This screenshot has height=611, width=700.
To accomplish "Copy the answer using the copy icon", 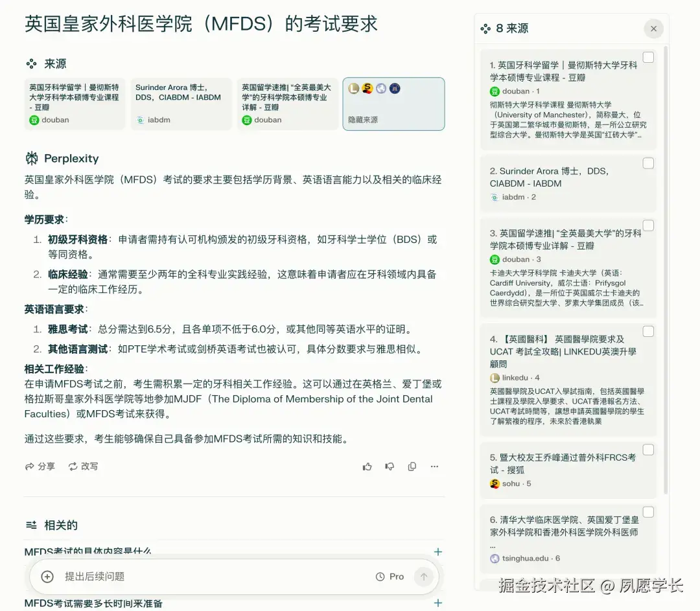I will 412,466.
